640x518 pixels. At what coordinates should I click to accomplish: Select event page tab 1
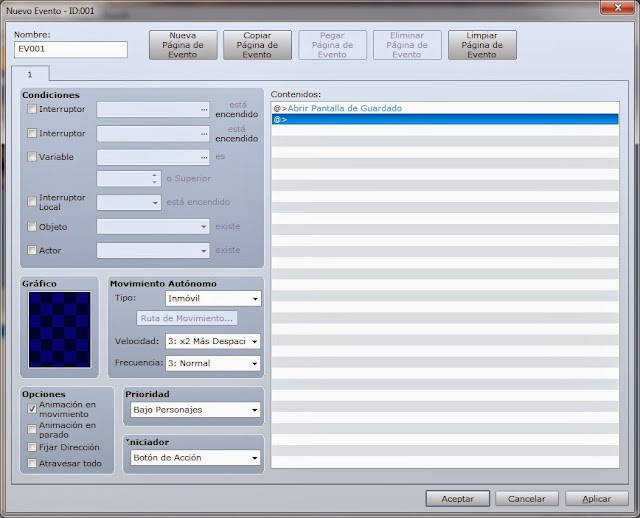coord(30,74)
